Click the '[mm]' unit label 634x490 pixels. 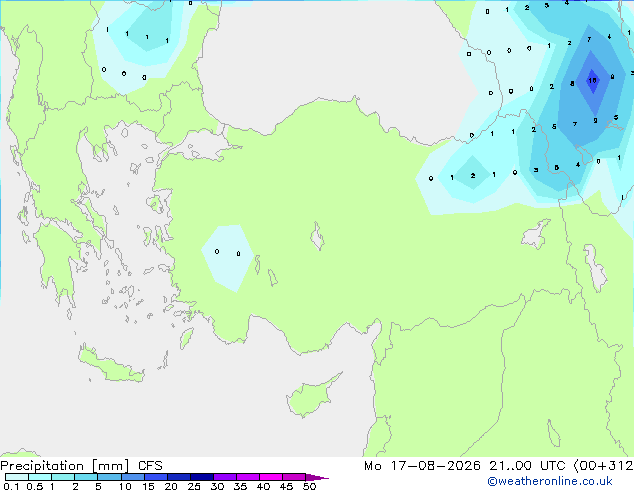[111, 466]
